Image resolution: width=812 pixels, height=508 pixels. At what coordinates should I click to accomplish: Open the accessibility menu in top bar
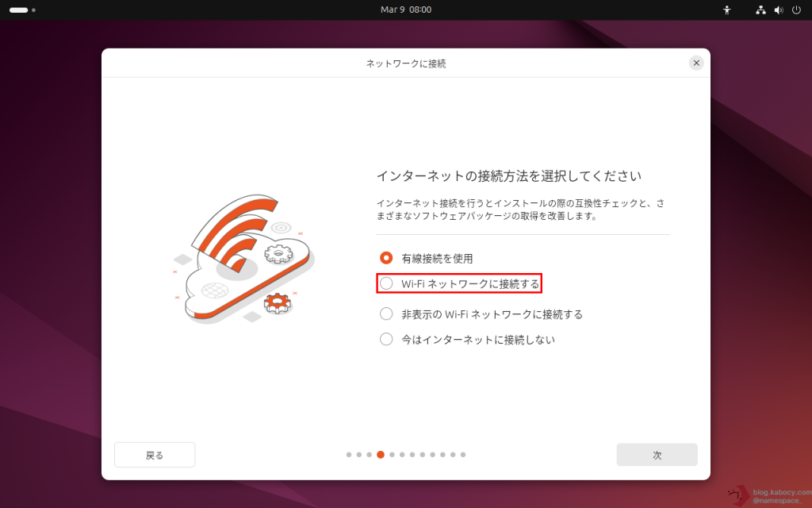coord(726,10)
